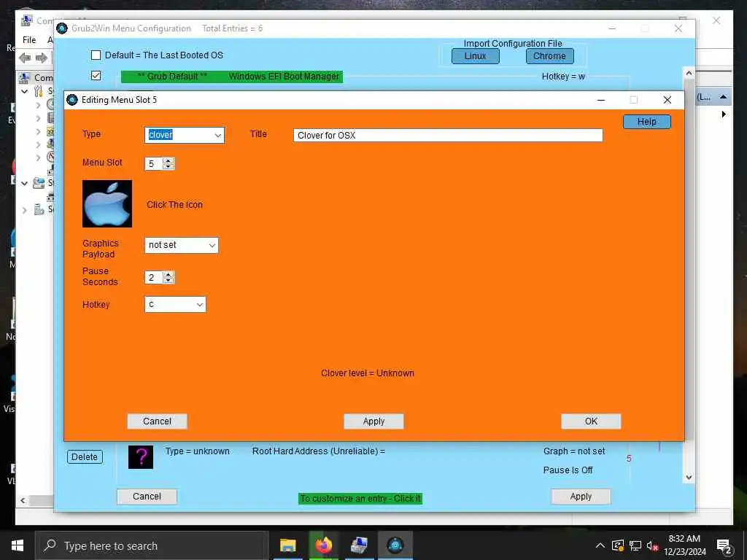Click To customize an entry green label
Screen dimensions: 747x560
pos(360,499)
